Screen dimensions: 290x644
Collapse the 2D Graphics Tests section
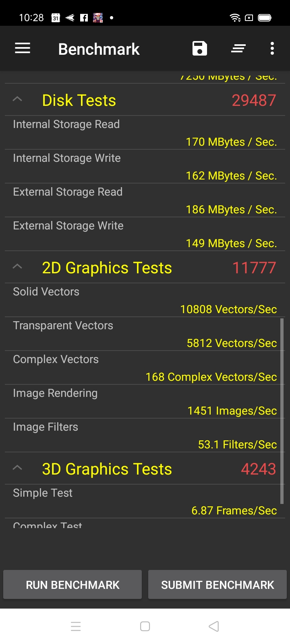coord(17,267)
